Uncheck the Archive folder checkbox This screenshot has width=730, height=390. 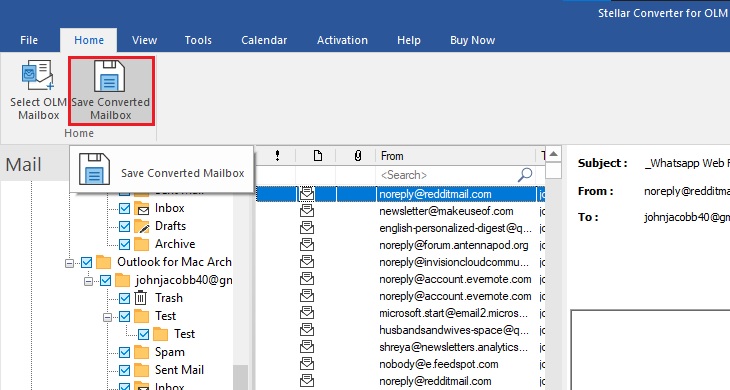click(124, 244)
